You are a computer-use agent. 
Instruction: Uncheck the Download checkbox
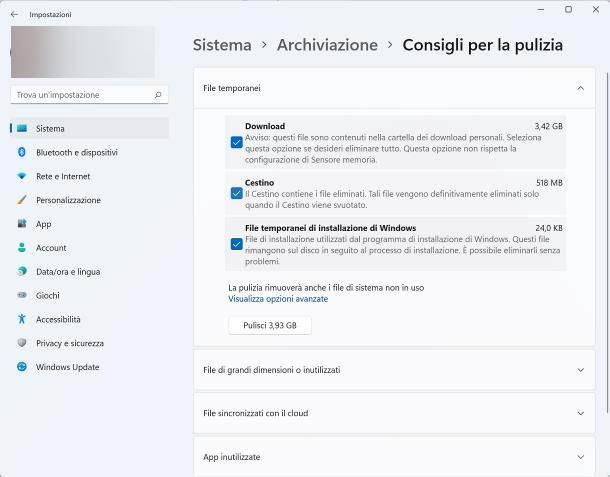click(237, 142)
